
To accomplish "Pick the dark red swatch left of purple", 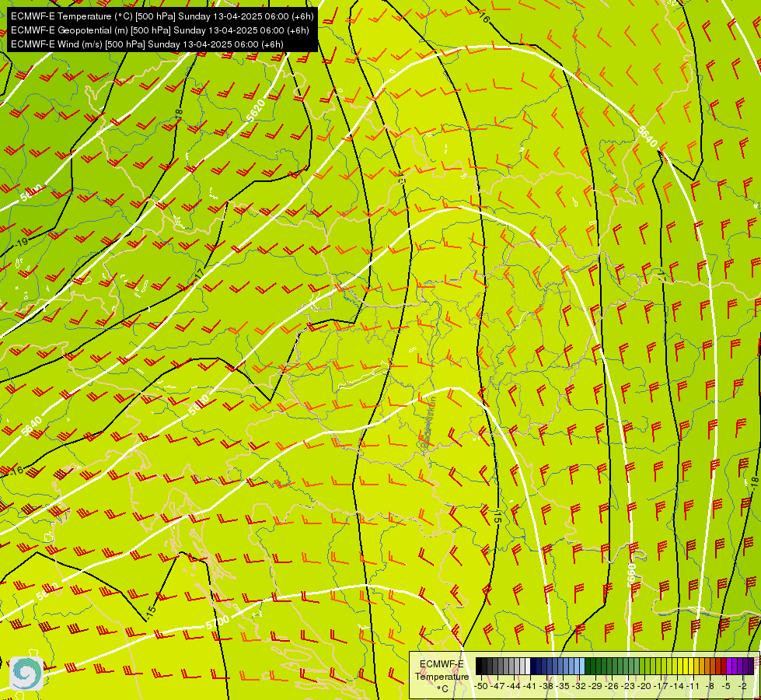I will 724,666.
